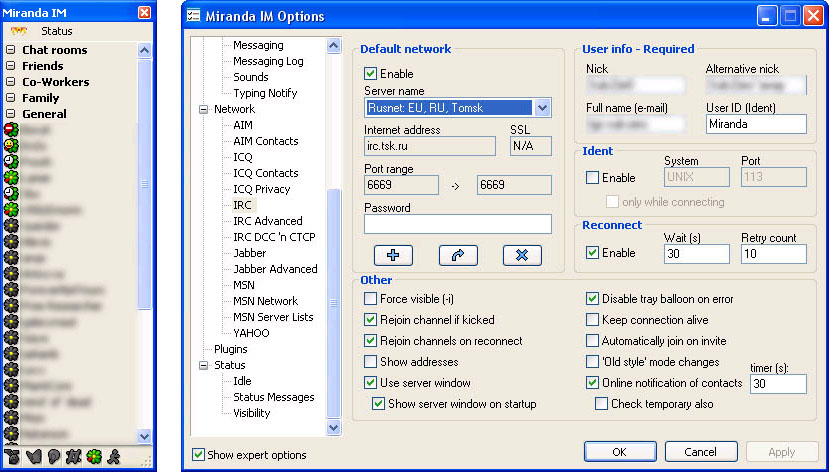This screenshot has height=472, width=829.
Task: Toggle Show expert options checkbox
Action: (198, 455)
